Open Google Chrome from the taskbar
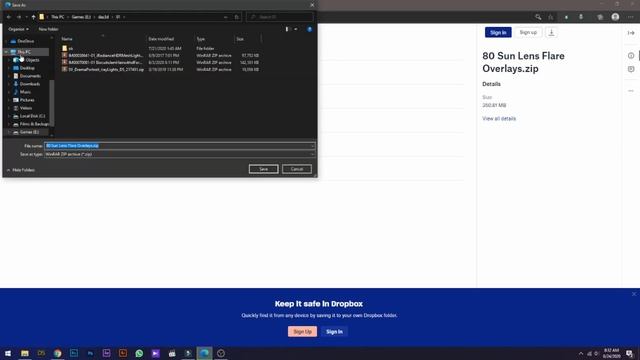Image resolution: width=640 pixels, height=360 pixels. (x=58, y=353)
